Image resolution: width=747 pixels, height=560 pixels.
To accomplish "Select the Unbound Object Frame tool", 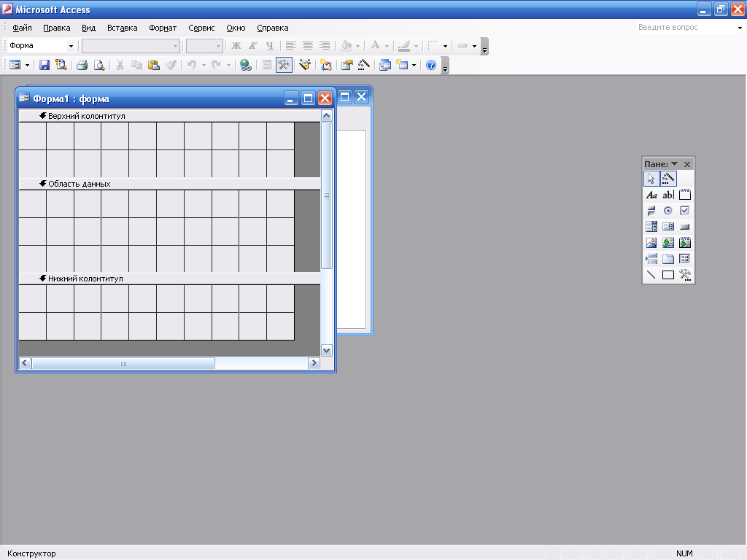I will coord(668,243).
